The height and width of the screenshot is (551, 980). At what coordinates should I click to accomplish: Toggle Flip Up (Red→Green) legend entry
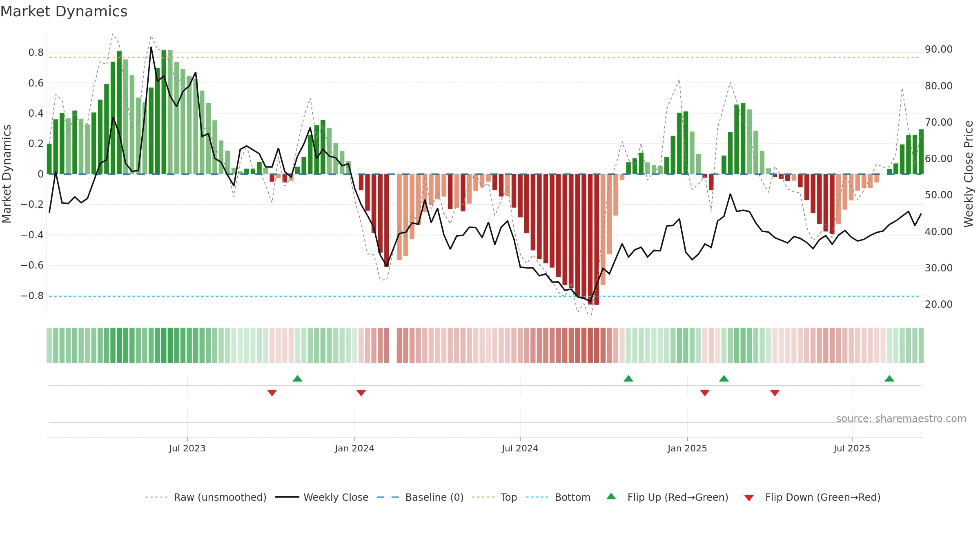click(667, 497)
